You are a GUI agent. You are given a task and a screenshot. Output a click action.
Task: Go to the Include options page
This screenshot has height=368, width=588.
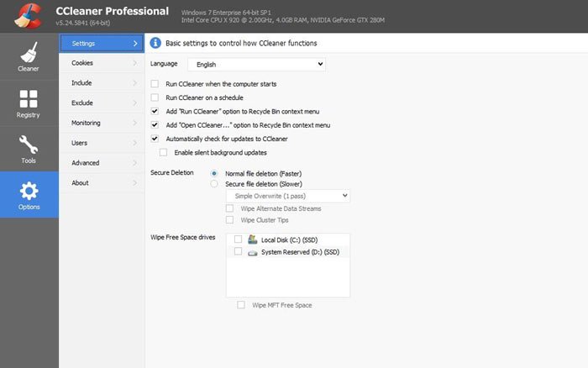click(x=102, y=83)
